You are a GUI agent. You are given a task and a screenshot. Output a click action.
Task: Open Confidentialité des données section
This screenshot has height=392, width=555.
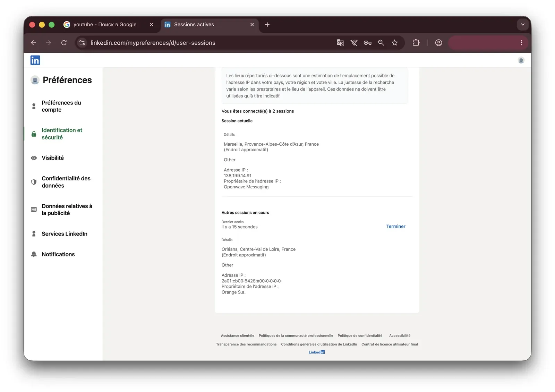66,182
